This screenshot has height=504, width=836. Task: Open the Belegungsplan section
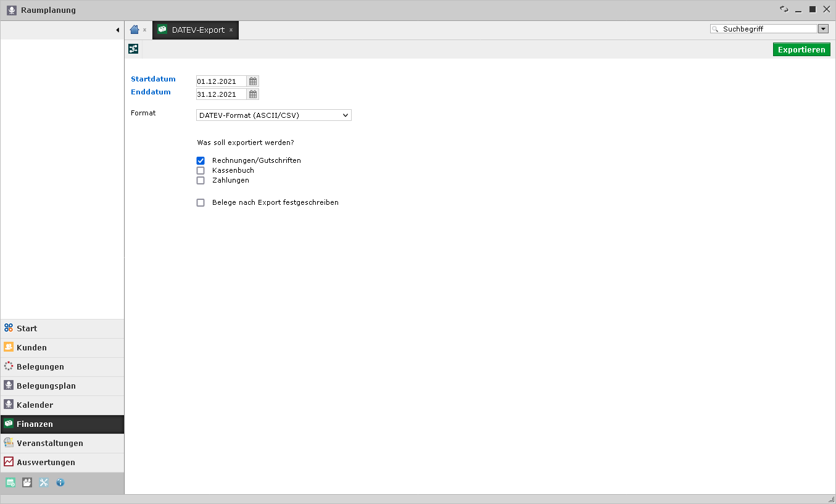(62, 386)
